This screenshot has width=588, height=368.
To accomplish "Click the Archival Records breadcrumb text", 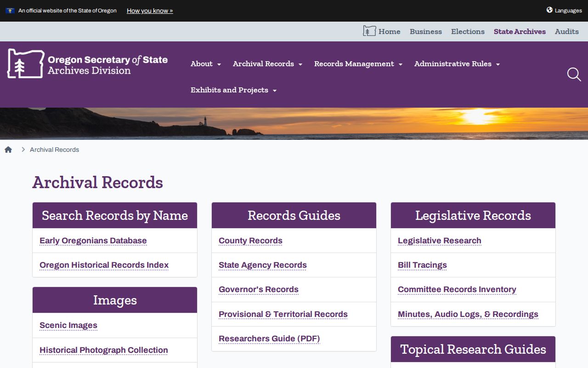I will click(x=54, y=149).
